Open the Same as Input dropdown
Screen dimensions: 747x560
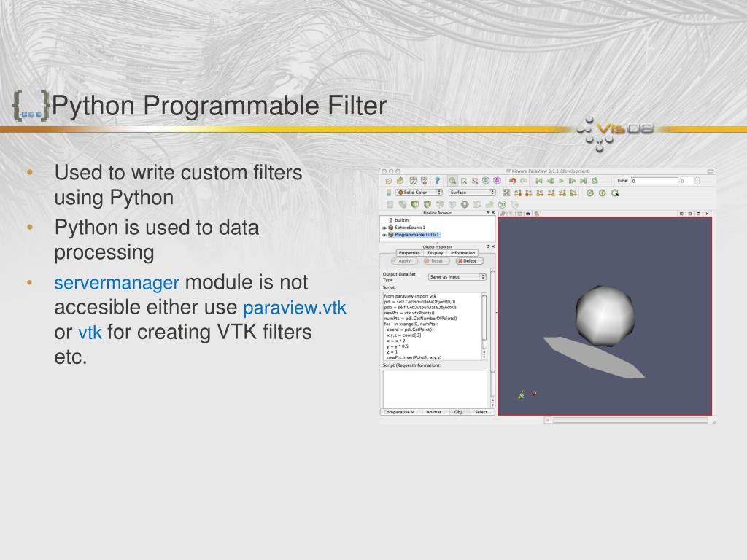tap(457, 276)
